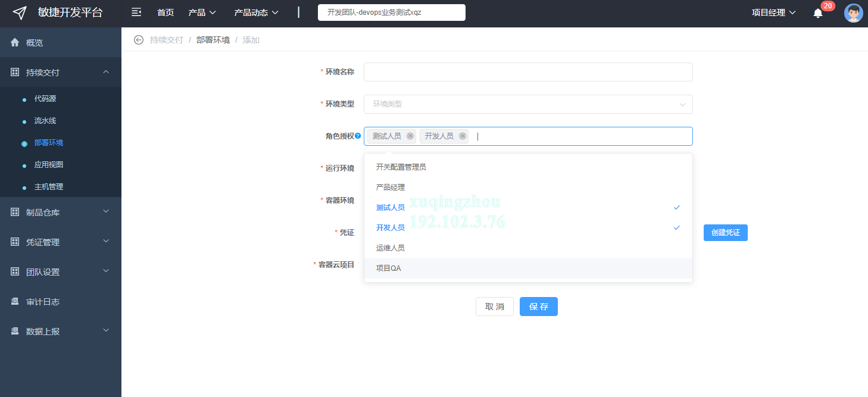Click the team selector showing 开发团队-devops业务测试xqz
This screenshot has height=397, width=868.
coord(392,12)
